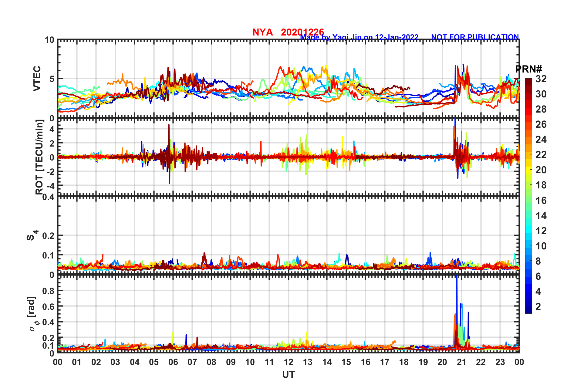Click the UT axis tick label "21"
This screenshot has height=392, width=577.
(x=461, y=362)
